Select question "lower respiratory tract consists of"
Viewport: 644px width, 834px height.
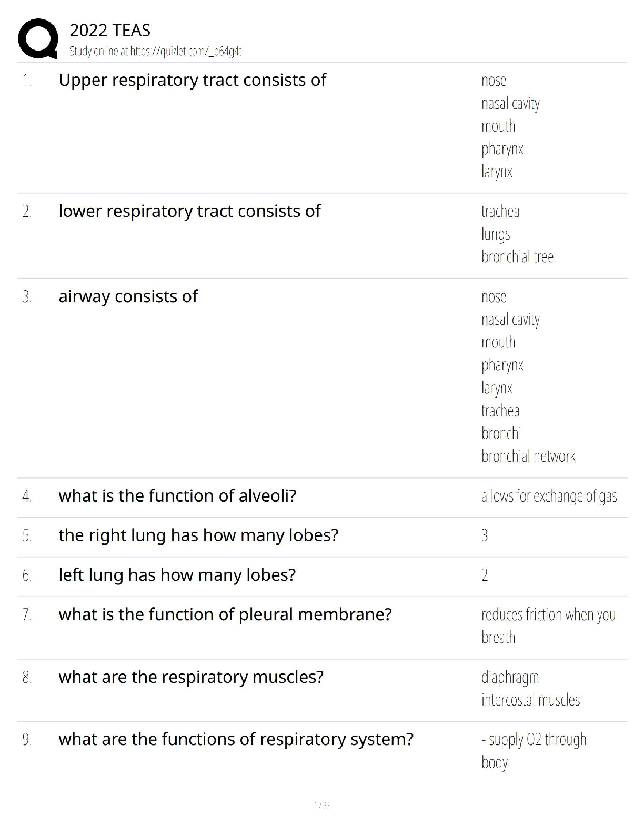(189, 211)
